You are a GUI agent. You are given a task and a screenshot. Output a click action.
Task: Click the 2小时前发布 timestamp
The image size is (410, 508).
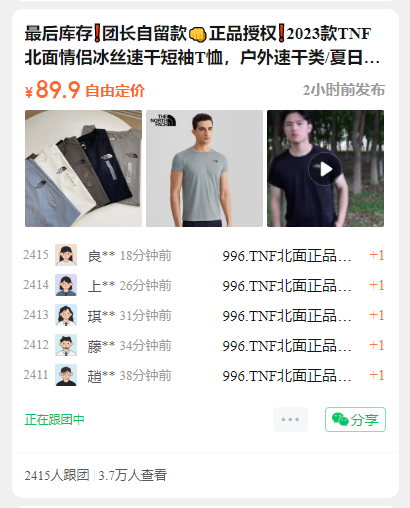click(344, 90)
